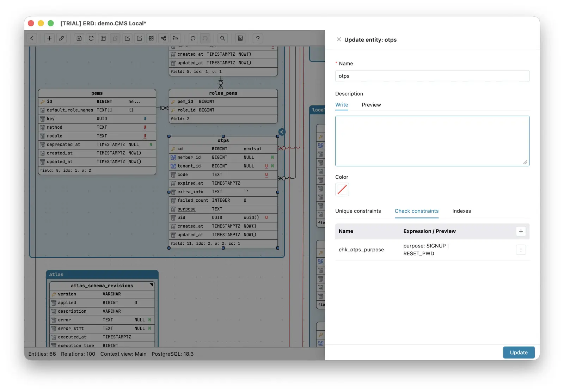The height and width of the screenshot is (392, 564).
Task: Save the diagram with floppy disk icon
Action: [79, 38]
